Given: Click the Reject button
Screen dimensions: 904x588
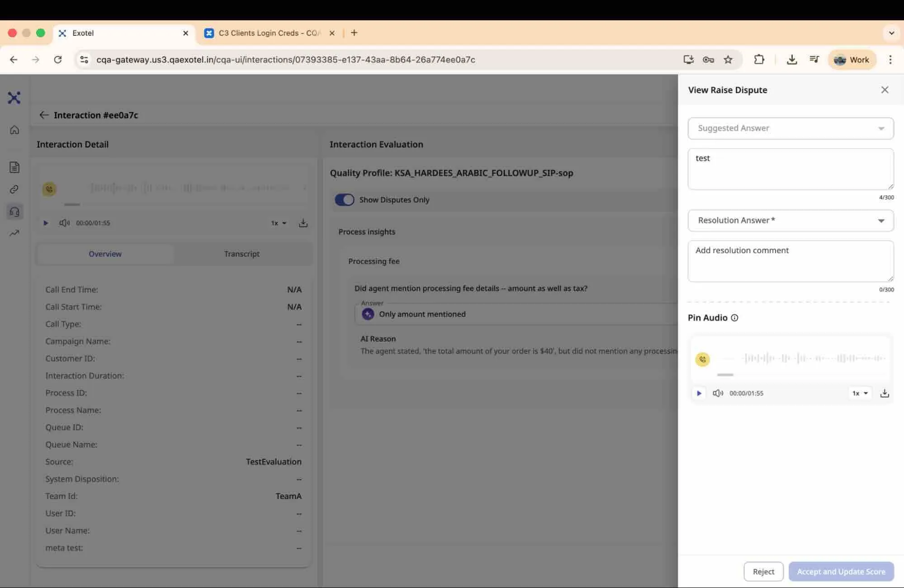Looking at the screenshot, I should pos(763,572).
